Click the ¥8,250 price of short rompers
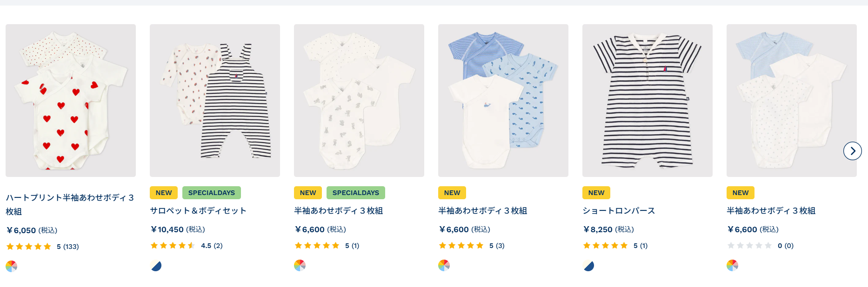 tap(608, 229)
